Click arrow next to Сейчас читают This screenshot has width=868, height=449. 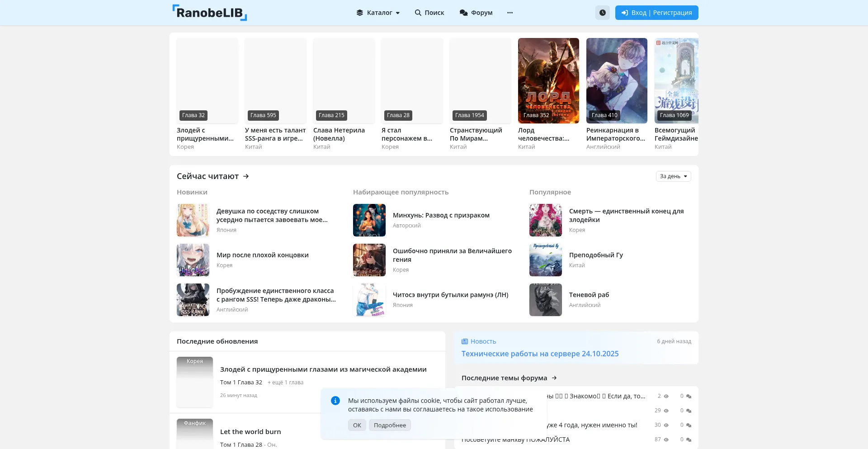point(246,176)
